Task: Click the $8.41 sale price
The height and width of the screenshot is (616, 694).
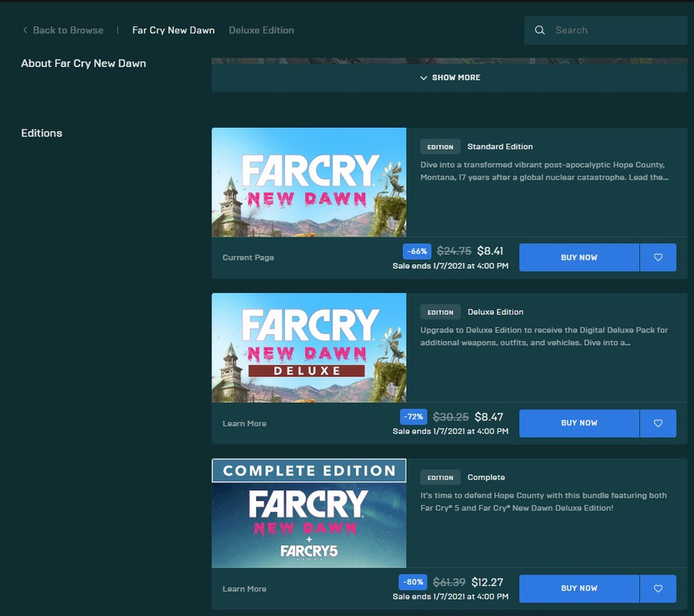Action: tap(490, 251)
